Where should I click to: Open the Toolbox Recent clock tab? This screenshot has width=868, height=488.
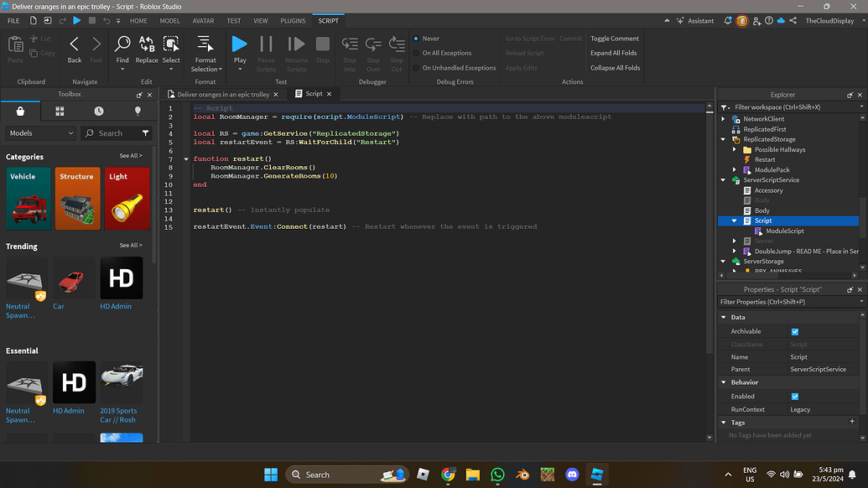tap(98, 112)
